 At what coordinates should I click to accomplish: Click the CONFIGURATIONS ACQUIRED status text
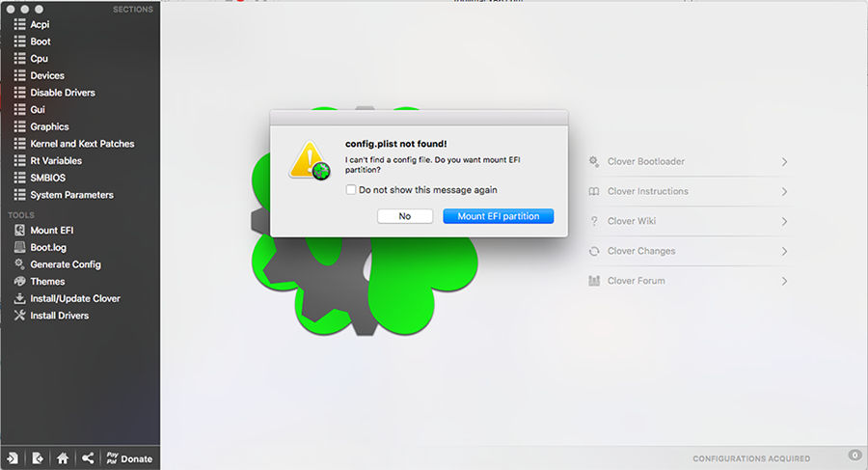(751, 459)
